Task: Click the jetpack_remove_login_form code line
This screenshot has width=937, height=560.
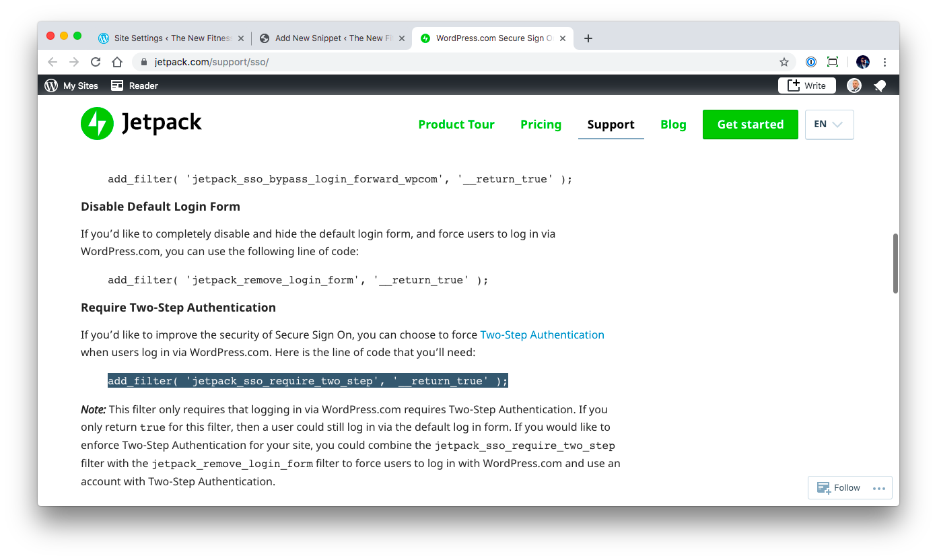Action: pyautogui.click(x=298, y=280)
